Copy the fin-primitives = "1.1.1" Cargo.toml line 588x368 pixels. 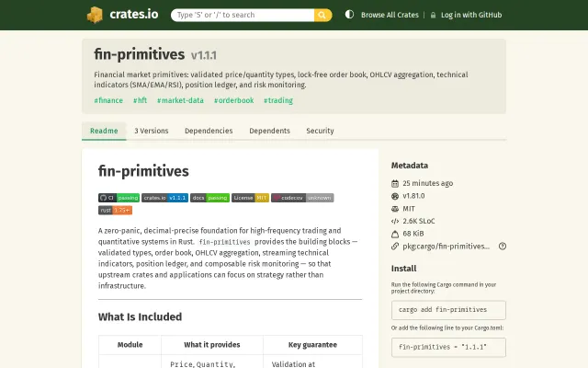[448, 348]
